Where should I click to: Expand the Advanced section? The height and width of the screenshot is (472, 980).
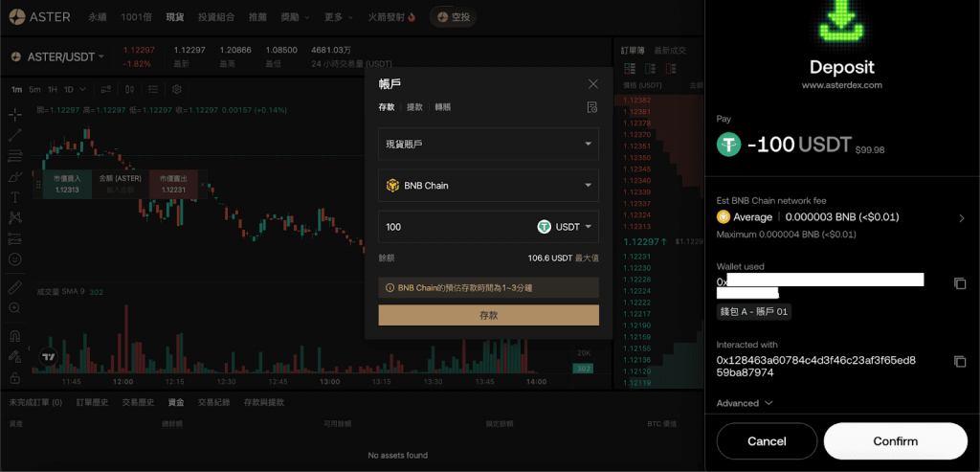tap(745, 403)
